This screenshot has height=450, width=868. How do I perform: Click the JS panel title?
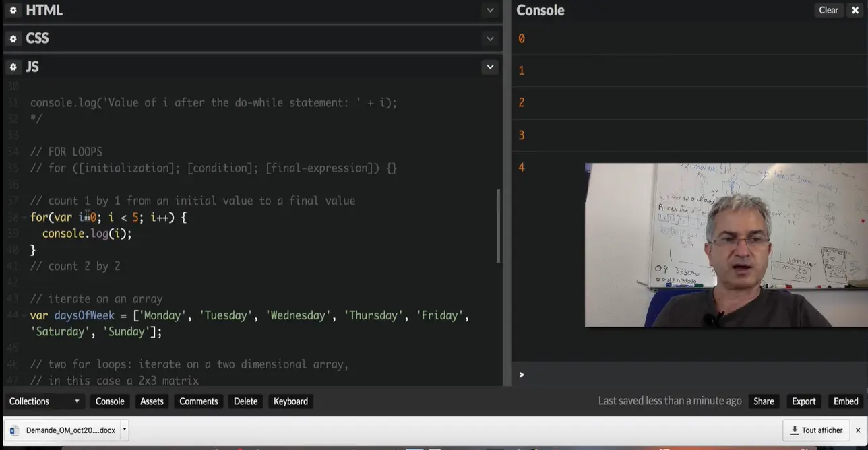(32, 67)
